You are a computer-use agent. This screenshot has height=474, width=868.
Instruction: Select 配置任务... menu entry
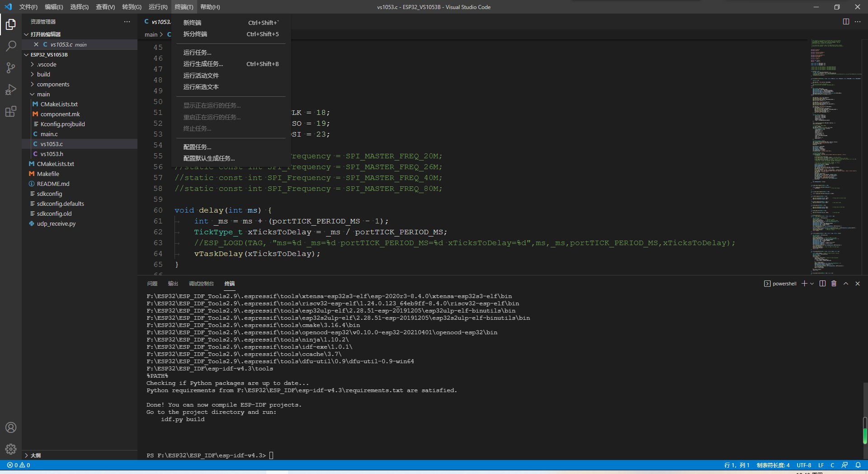click(231, 147)
